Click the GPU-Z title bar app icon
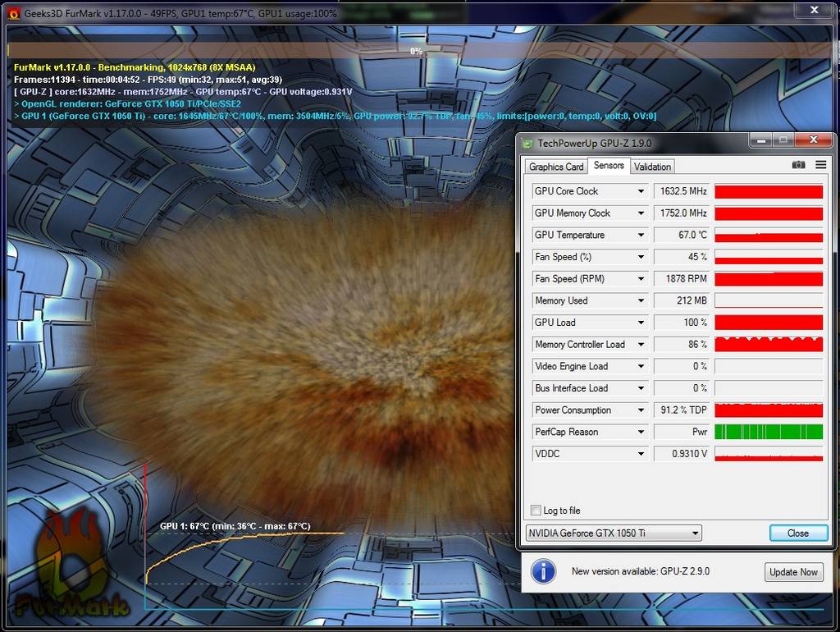The width and height of the screenshot is (840, 632). click(527, 144)
